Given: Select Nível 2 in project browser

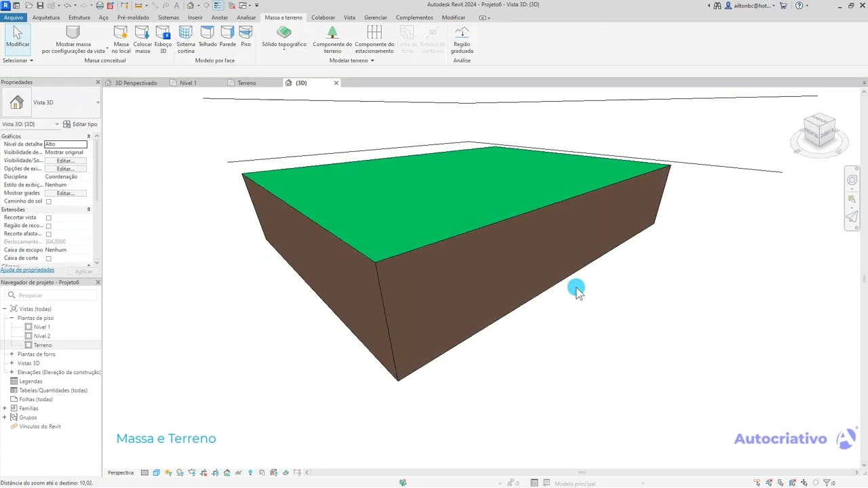Looking at the screenshot, I should [42, 336].
